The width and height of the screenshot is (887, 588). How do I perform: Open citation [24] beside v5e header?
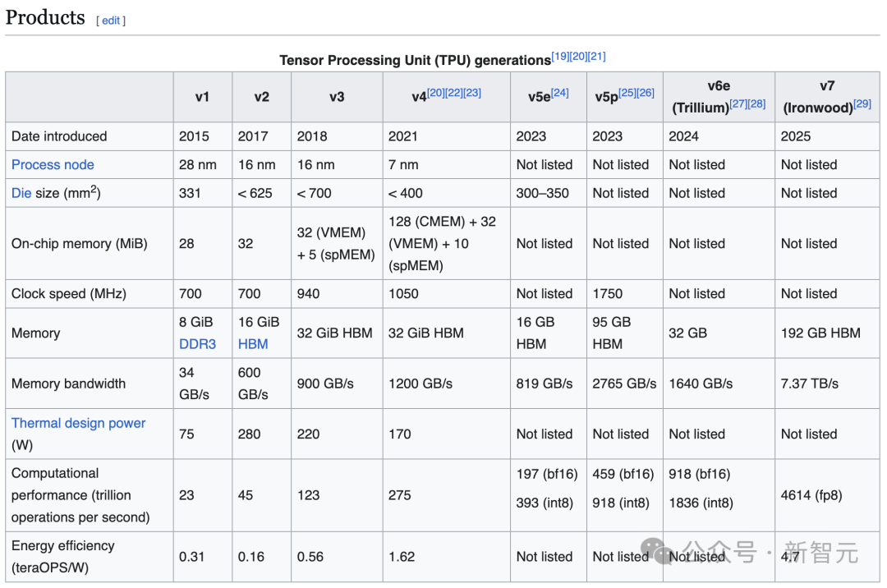(x=560, y=93)
